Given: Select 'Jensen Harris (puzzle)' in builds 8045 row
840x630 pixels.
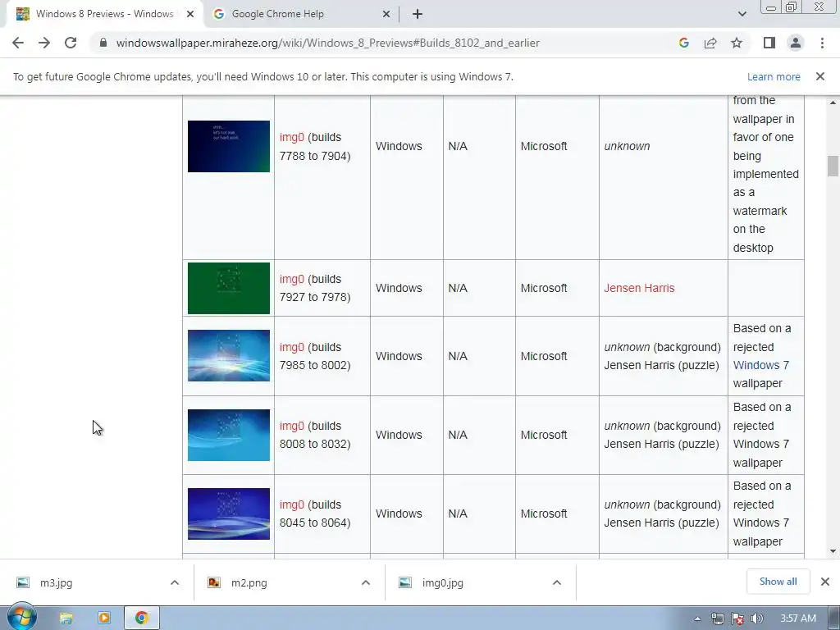Looking at the screenshot, I should click(662, 523).
